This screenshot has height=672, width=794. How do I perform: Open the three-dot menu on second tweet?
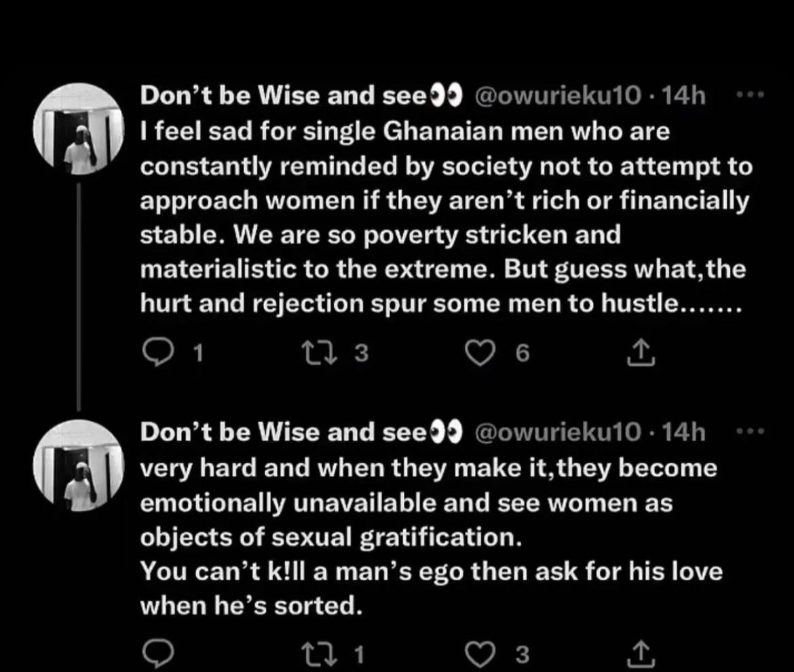point(750,431)
